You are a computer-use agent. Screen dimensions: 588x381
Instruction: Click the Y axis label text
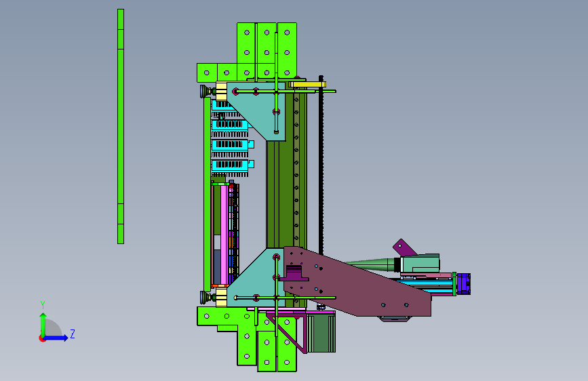pyautogui.click(x=43, y=305)
